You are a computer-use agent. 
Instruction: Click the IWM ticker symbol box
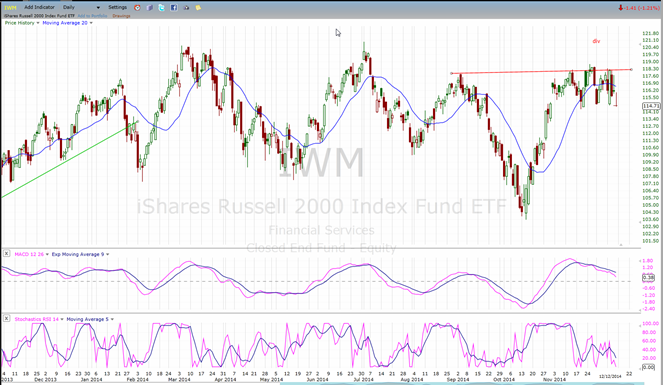tap(11, 8)
